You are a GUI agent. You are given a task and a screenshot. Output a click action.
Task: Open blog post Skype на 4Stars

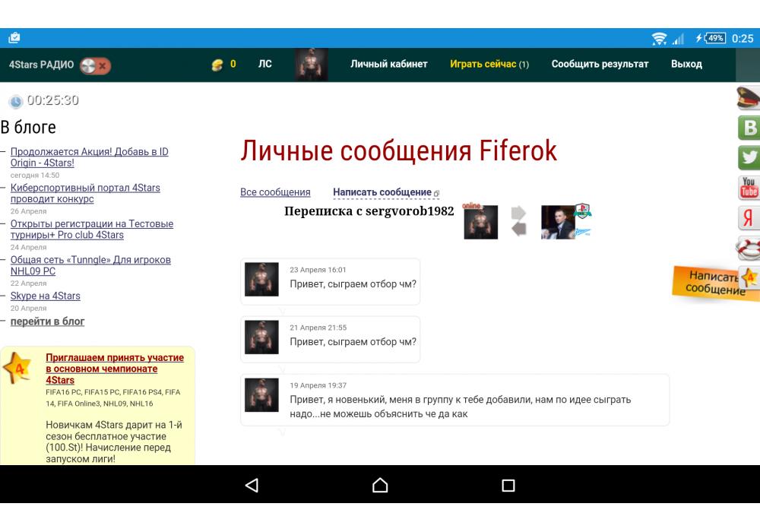tap(45, 296)
